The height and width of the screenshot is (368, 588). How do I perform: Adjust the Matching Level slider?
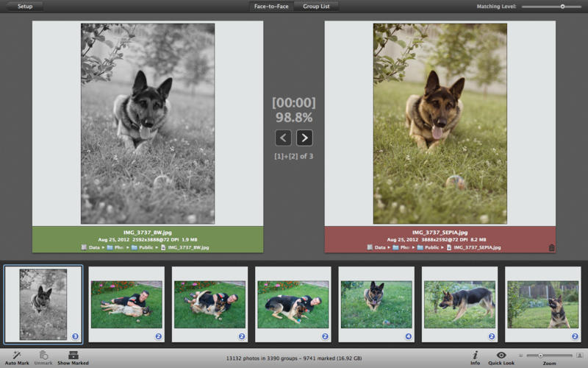562,7
